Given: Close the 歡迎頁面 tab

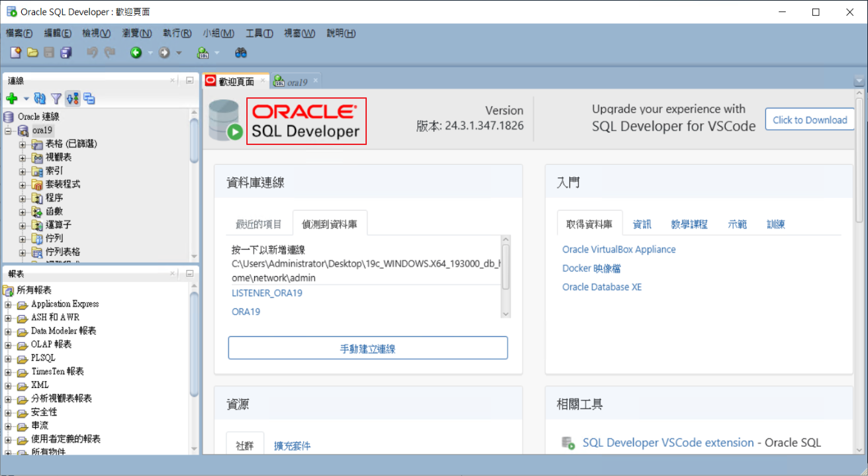Looking at the screenshot, I should click(x=262, y=81).
